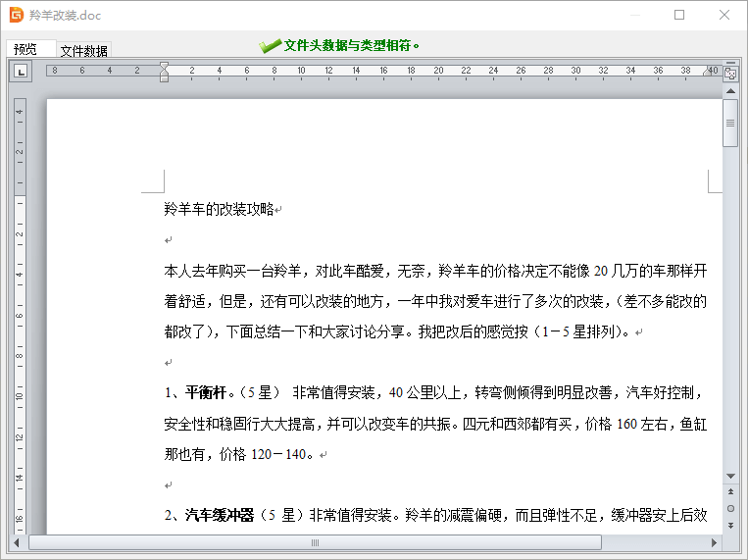This screenshot has height=560, width=748.
Task: Click the tab-stop selector L icon
Action: pos(21,73)
